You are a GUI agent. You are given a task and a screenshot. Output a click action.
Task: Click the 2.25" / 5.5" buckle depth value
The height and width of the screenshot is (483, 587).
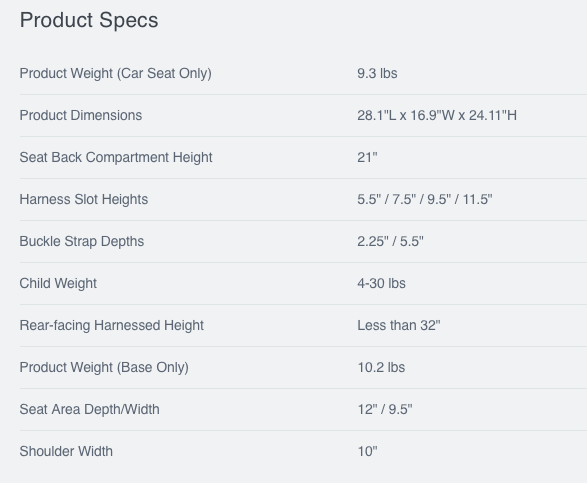[390, 241]
